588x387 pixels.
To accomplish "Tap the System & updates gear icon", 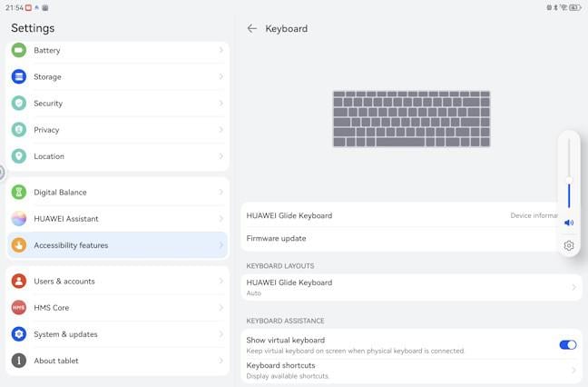I will (19, 334).
